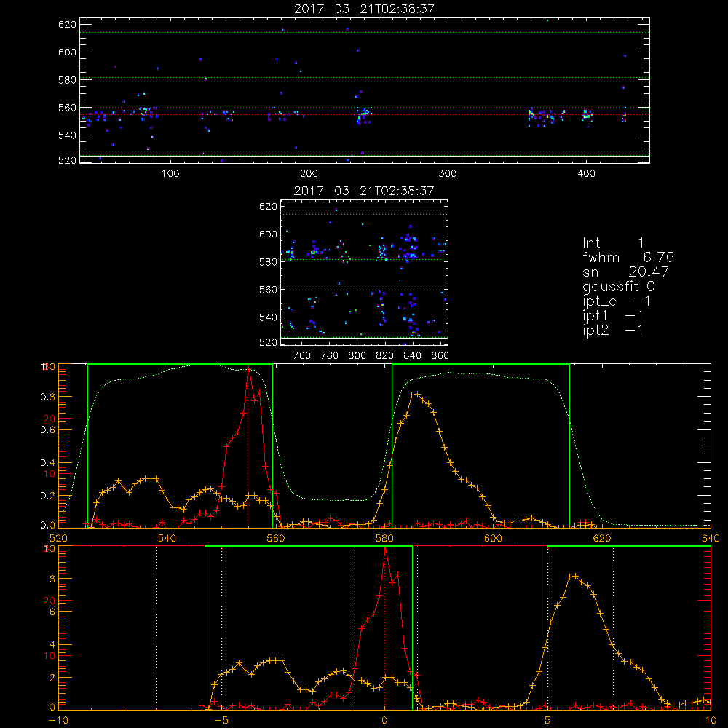The image size is (728, 728).
Task: Click x-axis label 860 on middle plot
Action: coord(440,356)
